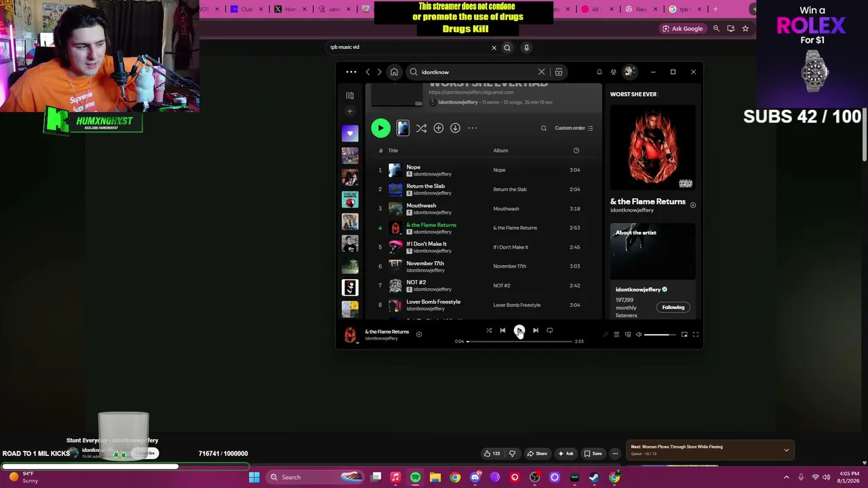Image resolution: width=868 pixels, height=488 pixels.
Task: Save the video using the Save button
Action: (x=593, y=453)
